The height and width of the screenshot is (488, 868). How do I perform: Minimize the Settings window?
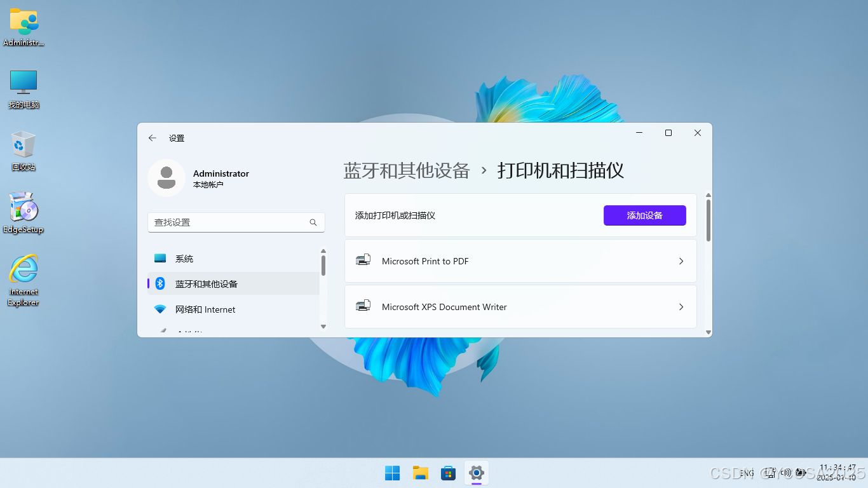coord(640,133)
